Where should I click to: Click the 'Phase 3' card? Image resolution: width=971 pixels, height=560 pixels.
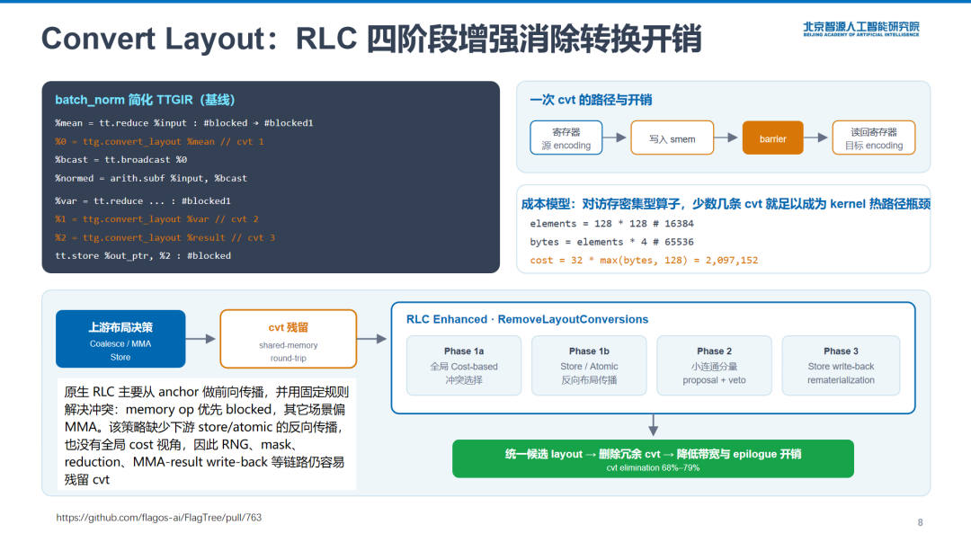841,366
